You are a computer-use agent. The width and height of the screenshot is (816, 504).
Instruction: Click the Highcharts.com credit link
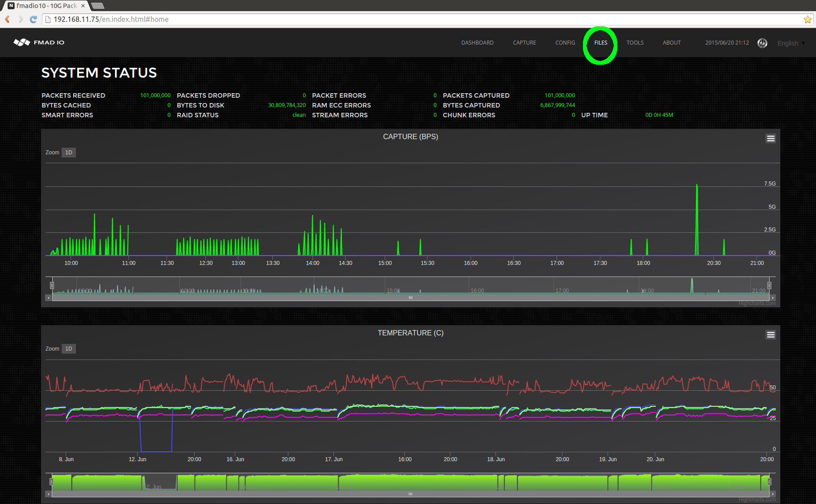pos(756,303)
